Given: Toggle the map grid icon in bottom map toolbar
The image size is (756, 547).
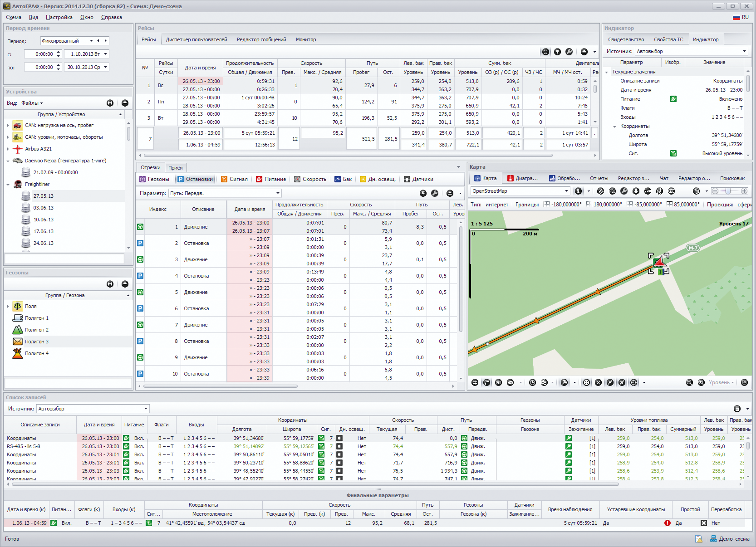Looking at the screenshot, I should [x=475, y=382].
